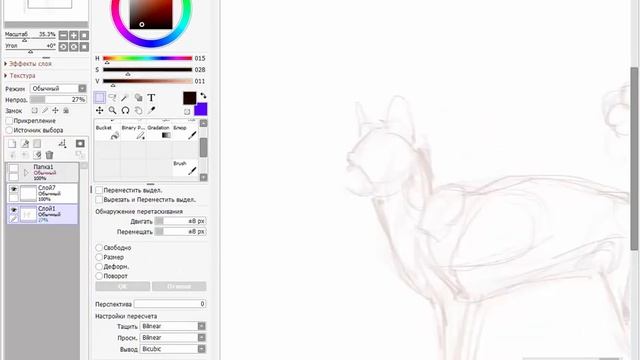
Task: Click the transparent color toggle icon
Action: (x=187, y=111)
